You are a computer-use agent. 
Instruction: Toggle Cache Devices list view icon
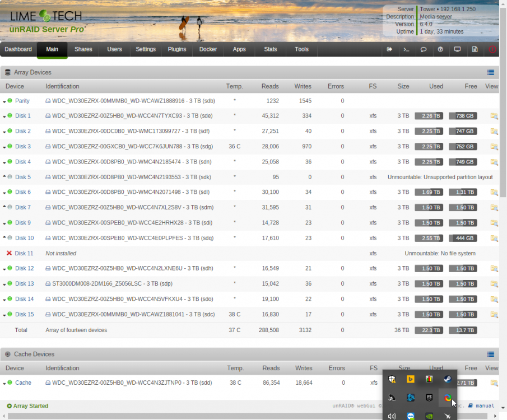pos(491,354)
